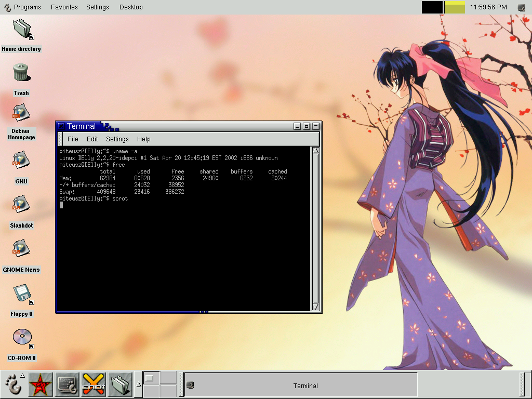Launch X-Chat from the bottom panel
The width and height of the screenshot is (532, 399).
(94, 385)
